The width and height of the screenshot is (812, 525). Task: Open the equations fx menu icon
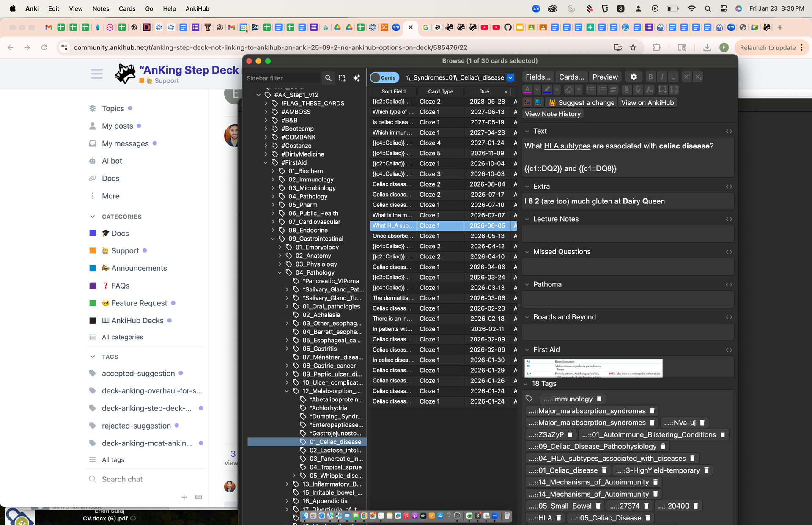click(x=650, y=89)
